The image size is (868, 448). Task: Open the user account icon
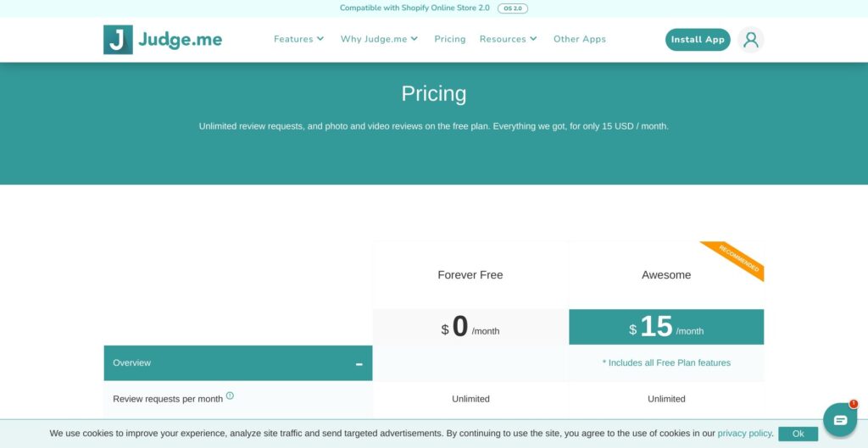point(751,40)
